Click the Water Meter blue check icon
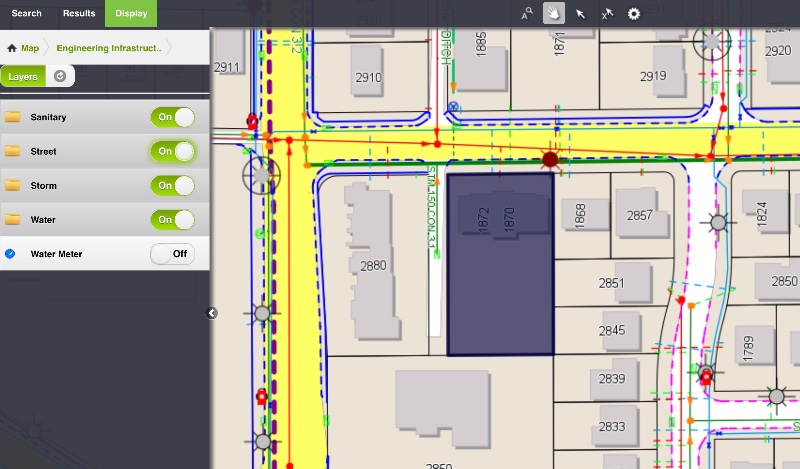Viewport: 800px width, 469px height. (x=11, y=254)
